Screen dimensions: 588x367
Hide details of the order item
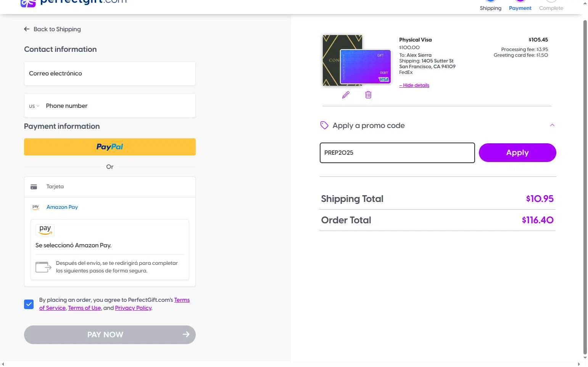414,85
